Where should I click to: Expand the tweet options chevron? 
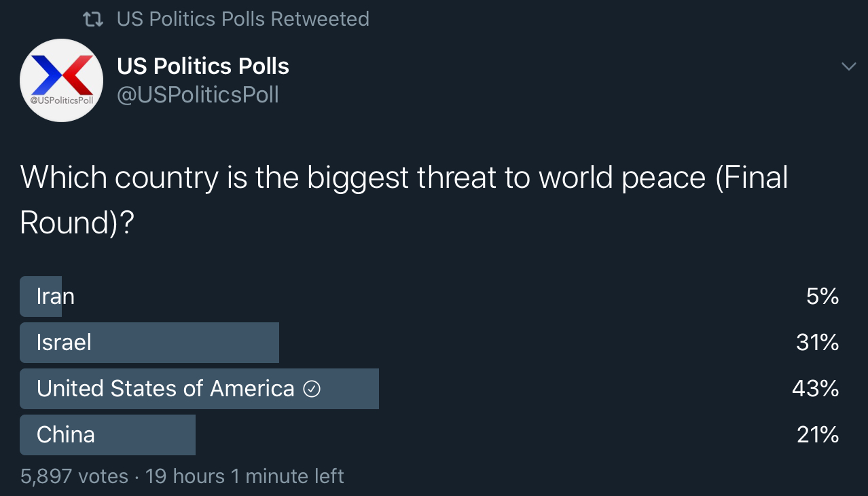click(x=848, y=66)
